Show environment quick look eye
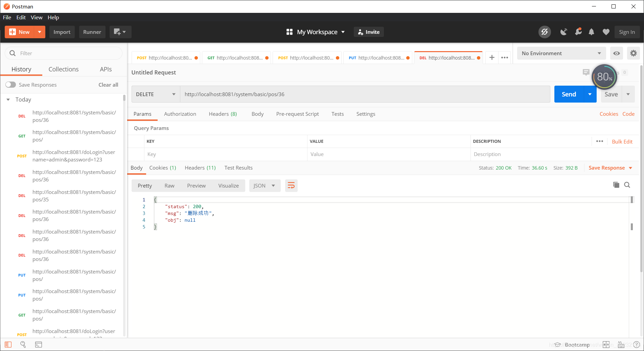644x351 pixels. 617,53
